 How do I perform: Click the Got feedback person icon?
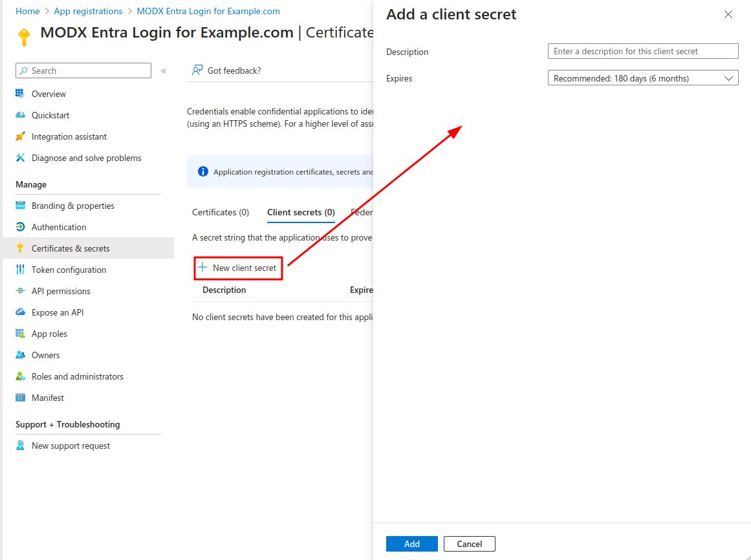(197, 70)
